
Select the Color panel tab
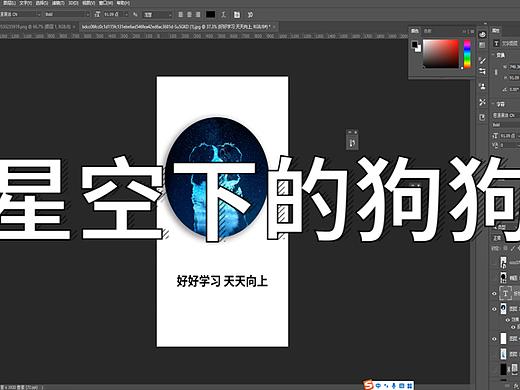(x=415, y=31)
